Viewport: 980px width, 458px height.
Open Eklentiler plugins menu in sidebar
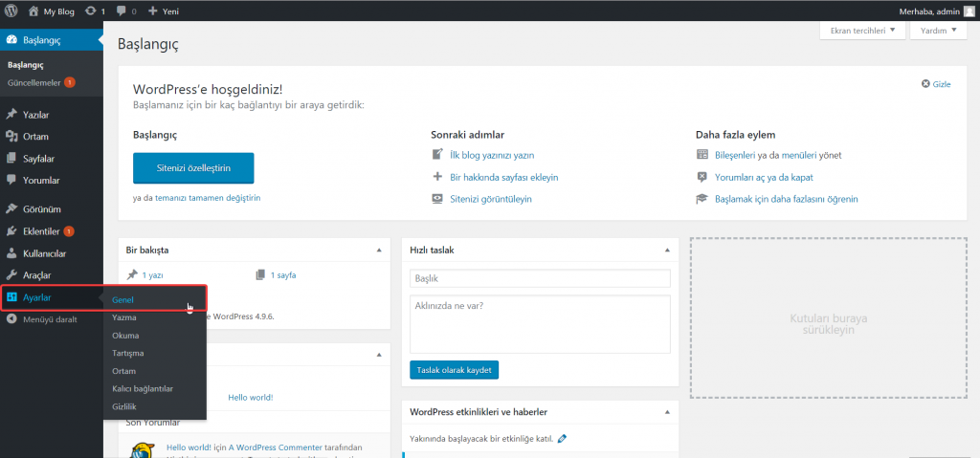[x=41, y=231]
